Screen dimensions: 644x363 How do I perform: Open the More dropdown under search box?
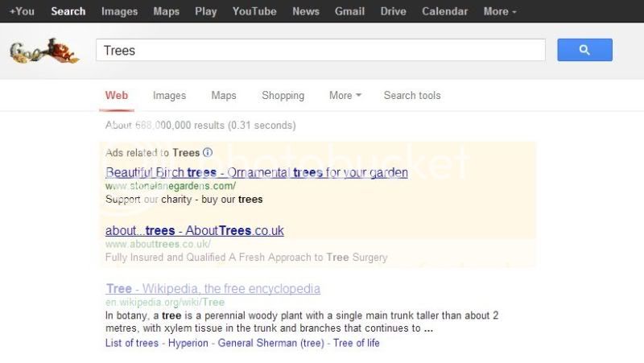[345, 96]
